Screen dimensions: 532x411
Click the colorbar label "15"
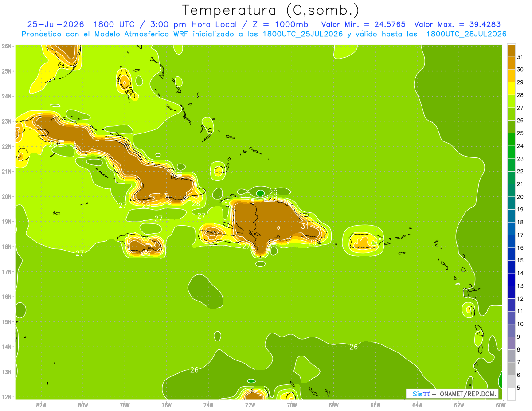pyautogui.click(x=520, y=260)
